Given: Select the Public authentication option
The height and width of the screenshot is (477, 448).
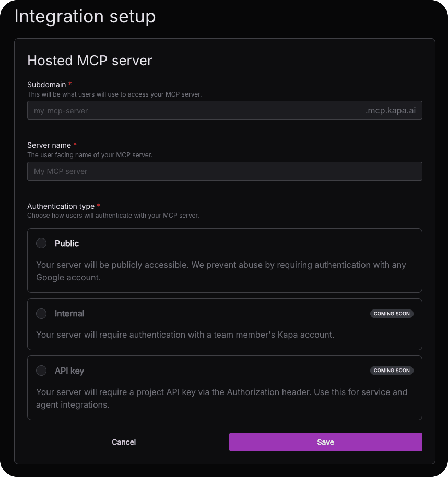Looking at the screenshot, I should coord(41,243).
